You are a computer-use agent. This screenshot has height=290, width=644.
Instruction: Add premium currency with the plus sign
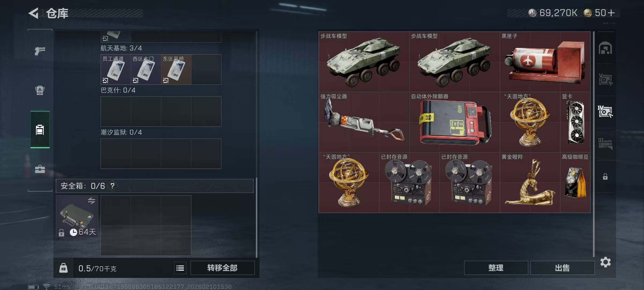tap(611, 13)
